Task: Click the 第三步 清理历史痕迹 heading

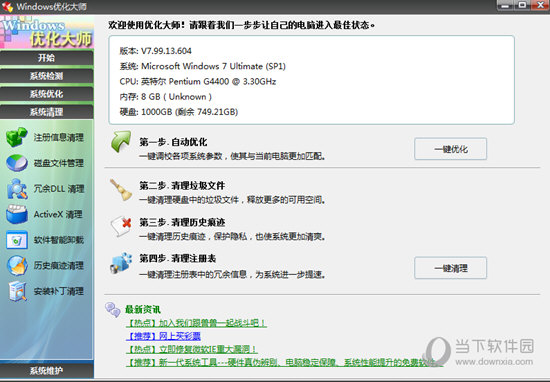Action: click(182, 222)
